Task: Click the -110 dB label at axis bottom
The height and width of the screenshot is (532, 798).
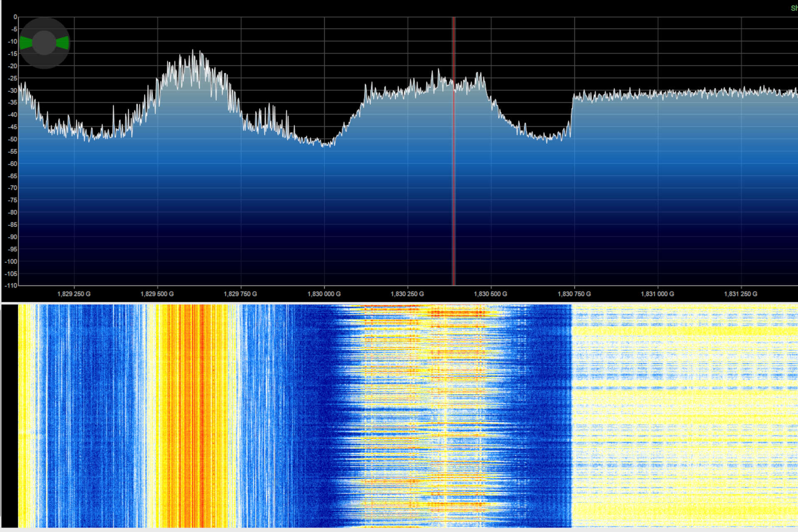Action: 11,286
